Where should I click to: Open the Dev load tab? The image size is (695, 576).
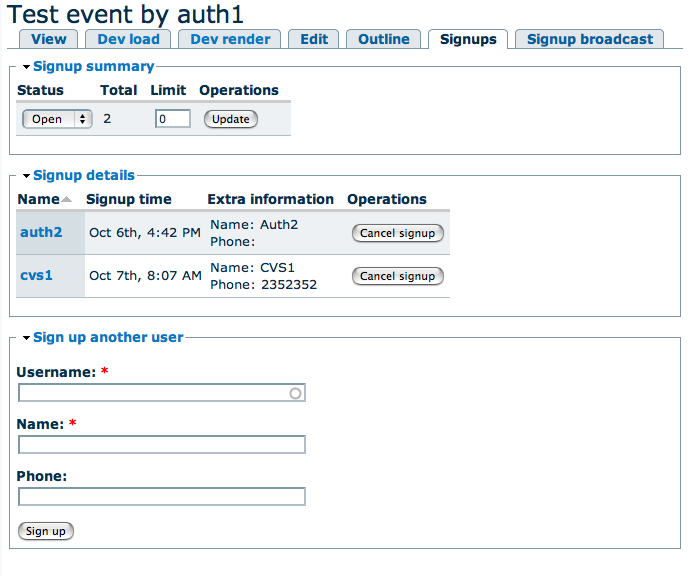point(128,39)
